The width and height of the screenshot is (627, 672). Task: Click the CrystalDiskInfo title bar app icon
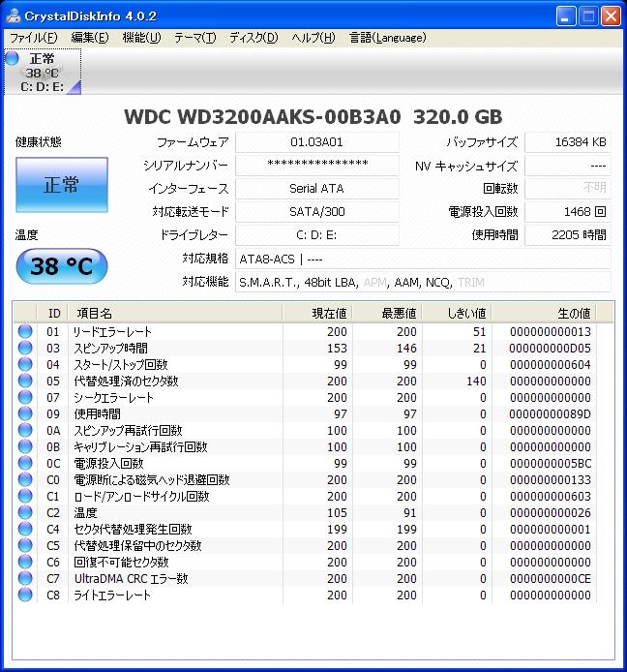click(x=14, y=15)
